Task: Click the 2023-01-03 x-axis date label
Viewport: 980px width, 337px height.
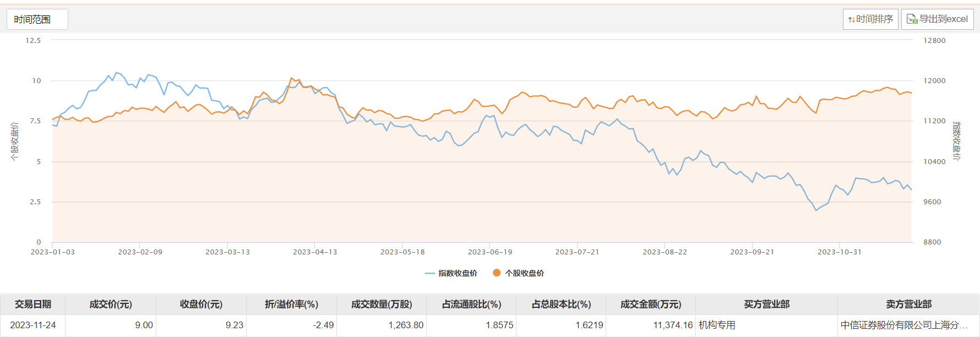Action: click(53, 252)
